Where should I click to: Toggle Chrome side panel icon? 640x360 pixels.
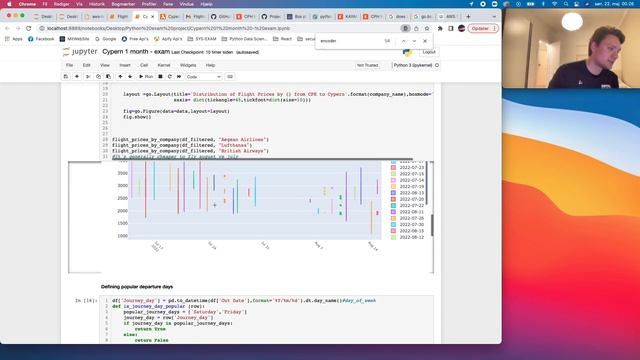(x=451, y=29)
